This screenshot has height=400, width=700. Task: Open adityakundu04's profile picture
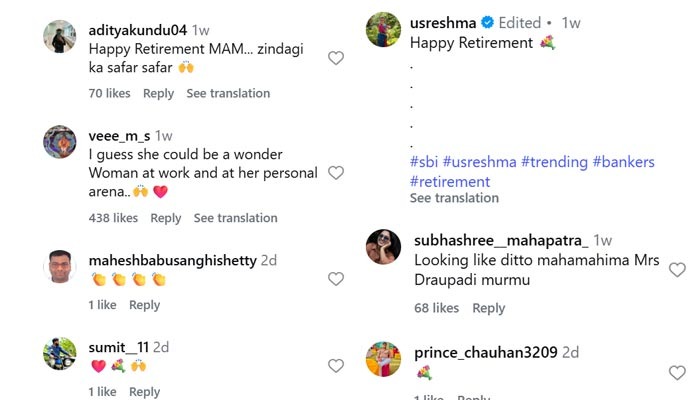60,37
